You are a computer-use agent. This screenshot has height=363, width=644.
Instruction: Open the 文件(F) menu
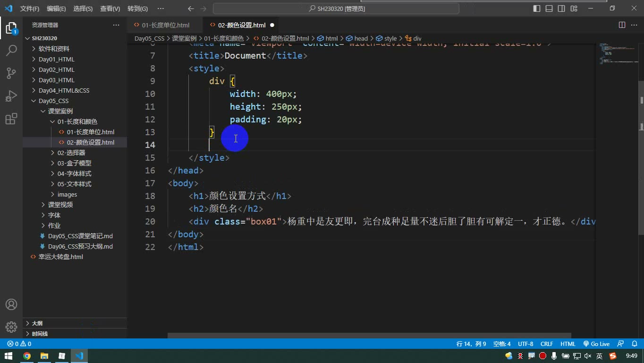30,9
